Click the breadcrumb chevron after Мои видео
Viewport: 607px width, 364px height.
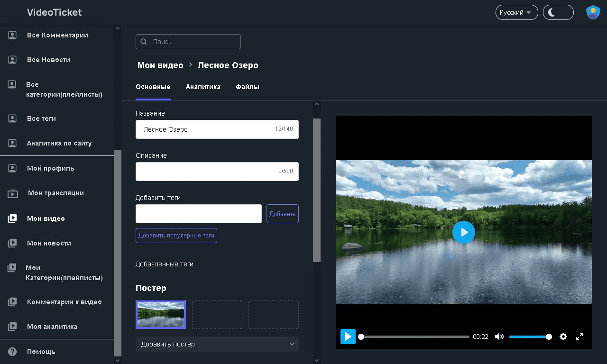[191, 65]
